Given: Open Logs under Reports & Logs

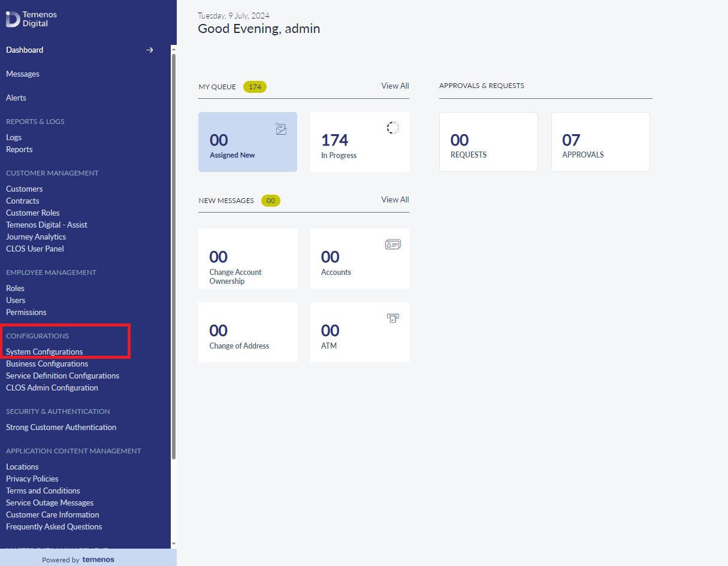Looking at the screenshot, I should point(14,137).
